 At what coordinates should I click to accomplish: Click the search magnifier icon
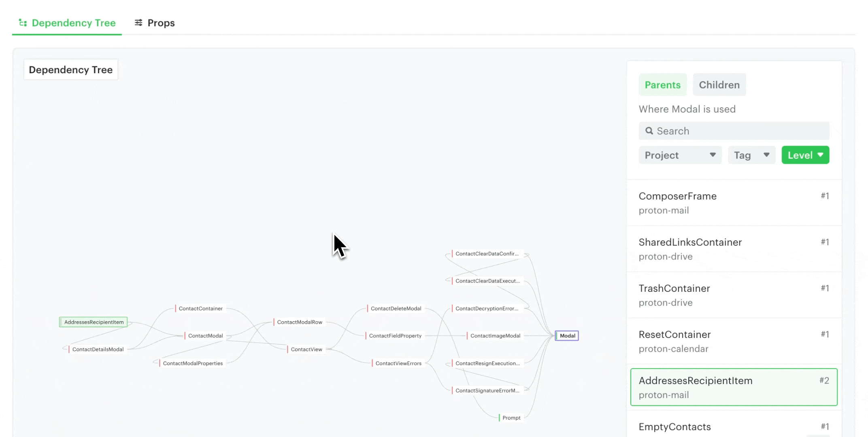(x=649, y=131)
